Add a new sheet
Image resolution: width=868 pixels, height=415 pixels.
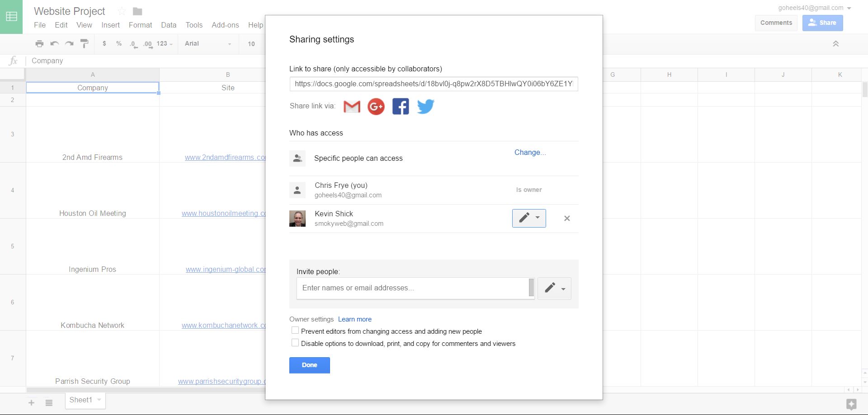[31, 402]
